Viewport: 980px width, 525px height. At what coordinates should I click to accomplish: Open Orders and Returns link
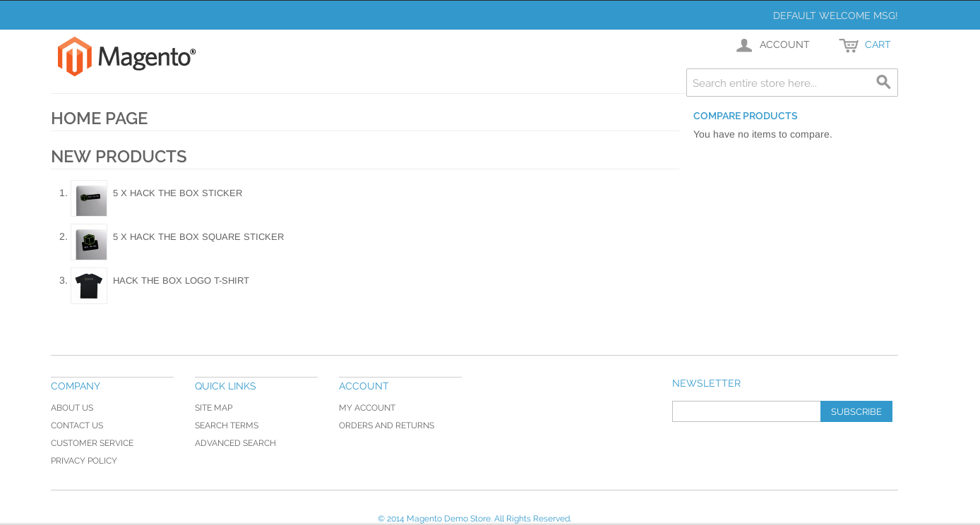coord(386,426)
